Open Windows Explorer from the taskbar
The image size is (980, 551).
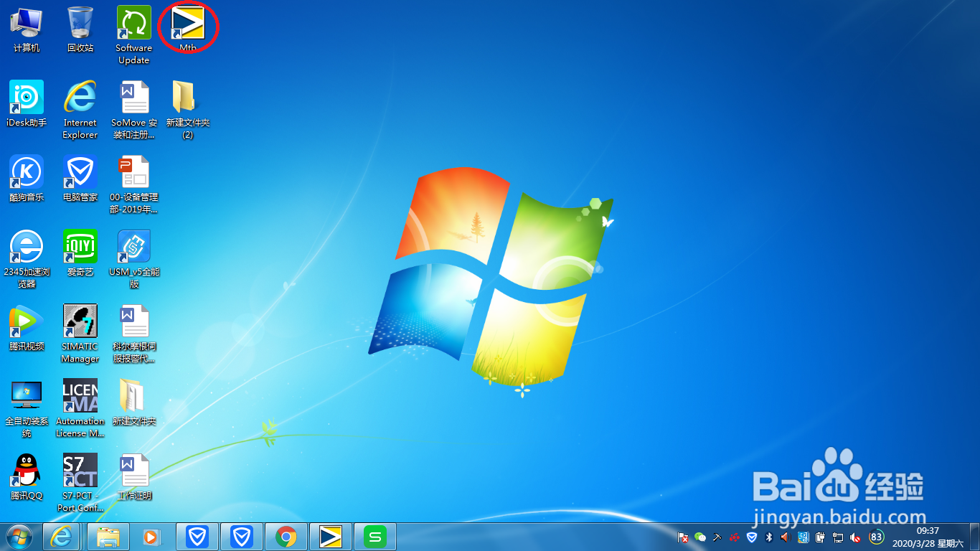point(108,537)
